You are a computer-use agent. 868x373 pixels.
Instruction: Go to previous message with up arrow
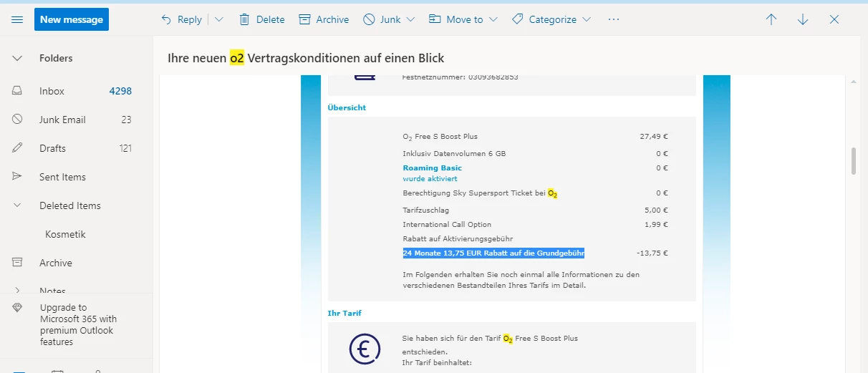click(771, 19)
